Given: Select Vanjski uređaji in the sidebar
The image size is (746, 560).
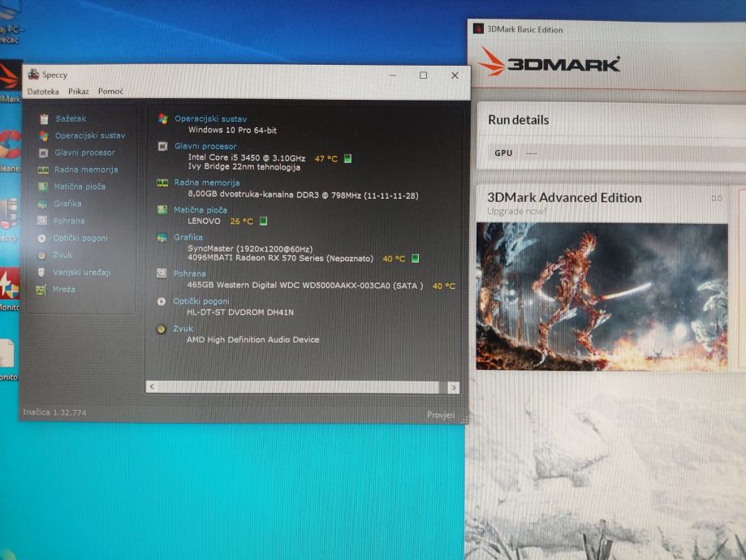Looking at the screenshot, I should 81,272.
